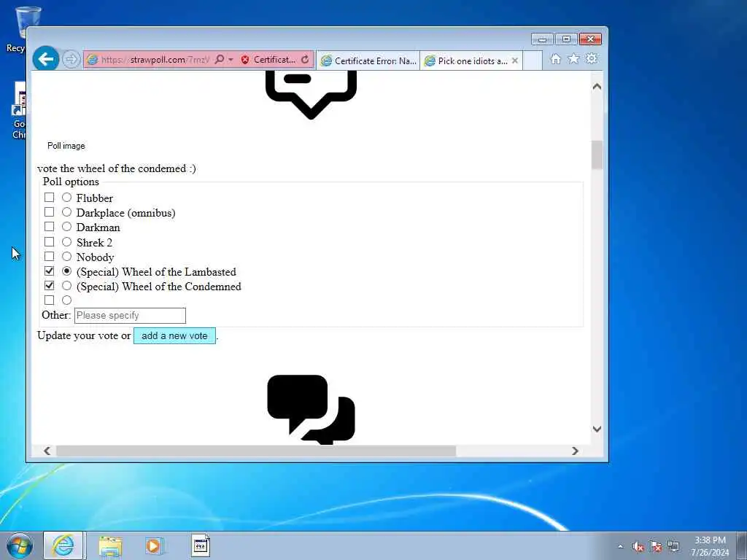747x560 pixels.
Task: Uncheck Wheel of the Lambasted checkbox
Action: coord(49,271)
